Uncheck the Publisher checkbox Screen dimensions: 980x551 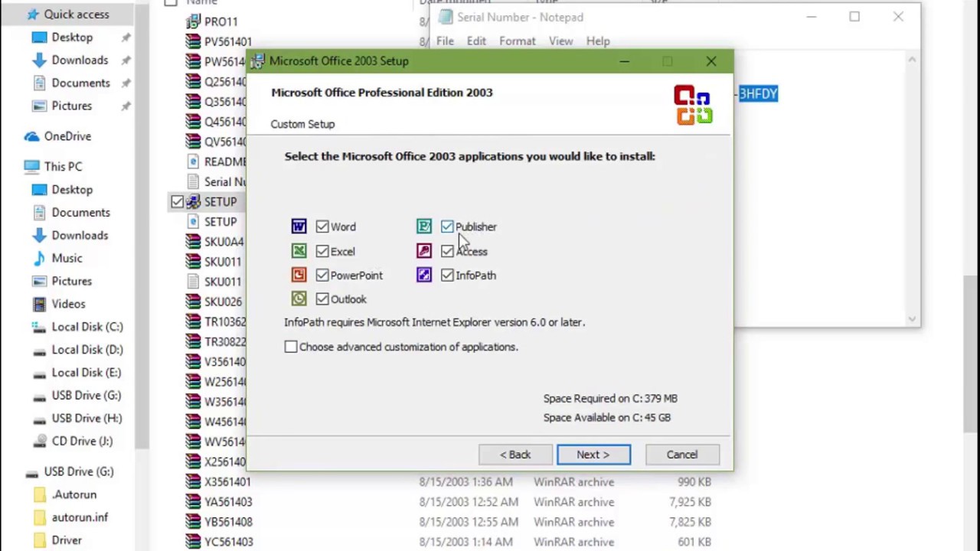[x=447, y=227]
